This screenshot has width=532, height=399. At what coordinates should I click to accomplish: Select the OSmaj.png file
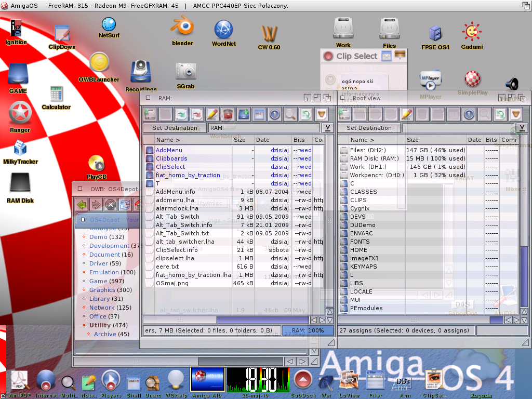234,283
